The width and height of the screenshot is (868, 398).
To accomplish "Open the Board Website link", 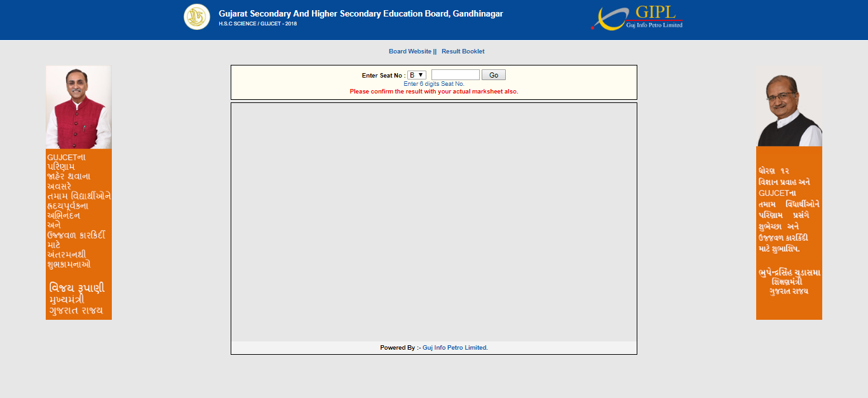I will [x=410, y=51].
